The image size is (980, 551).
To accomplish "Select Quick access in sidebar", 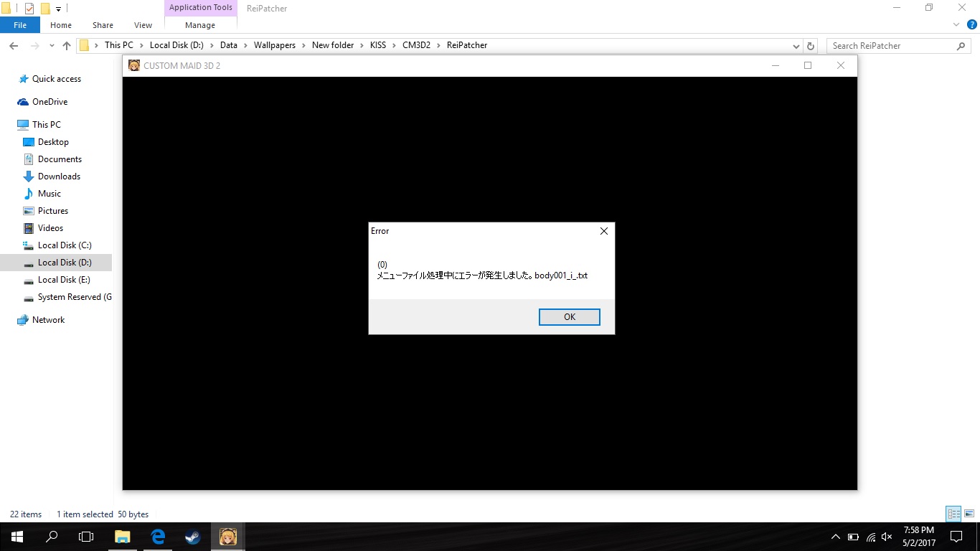I will (56, 79).
